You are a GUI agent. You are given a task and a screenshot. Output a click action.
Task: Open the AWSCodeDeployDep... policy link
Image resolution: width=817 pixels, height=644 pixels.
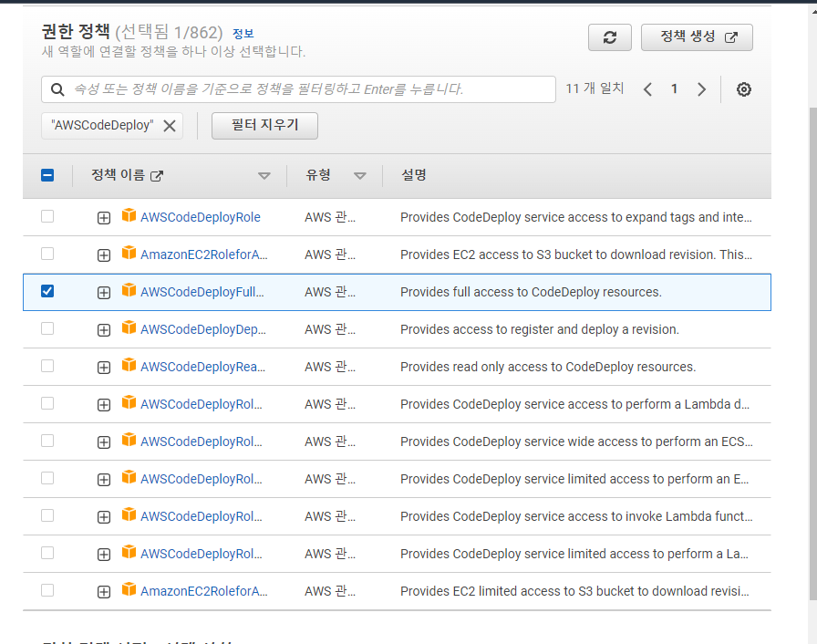[203, 330]
